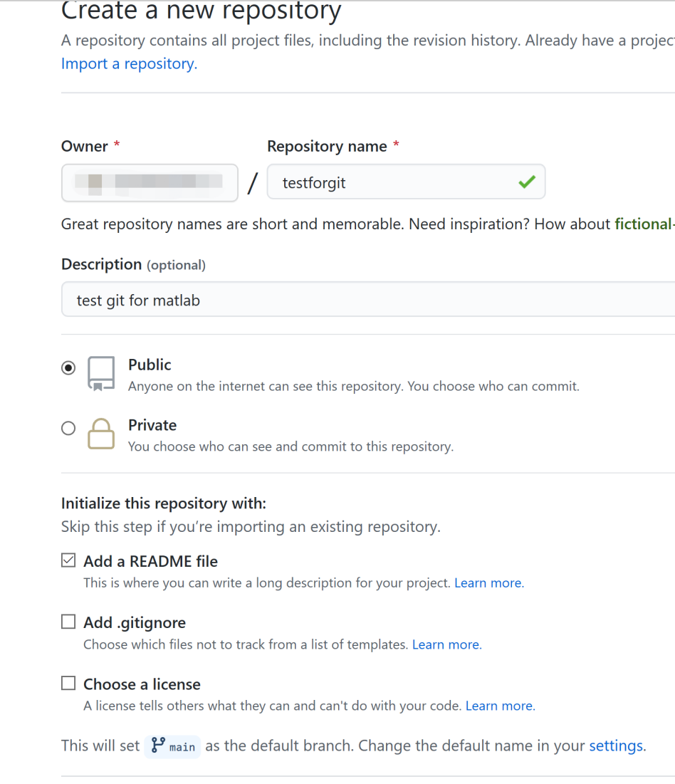Click the suggested repository name in green
Image resolution: width=675 pixels, height=784 pixels.
point(643,224)
